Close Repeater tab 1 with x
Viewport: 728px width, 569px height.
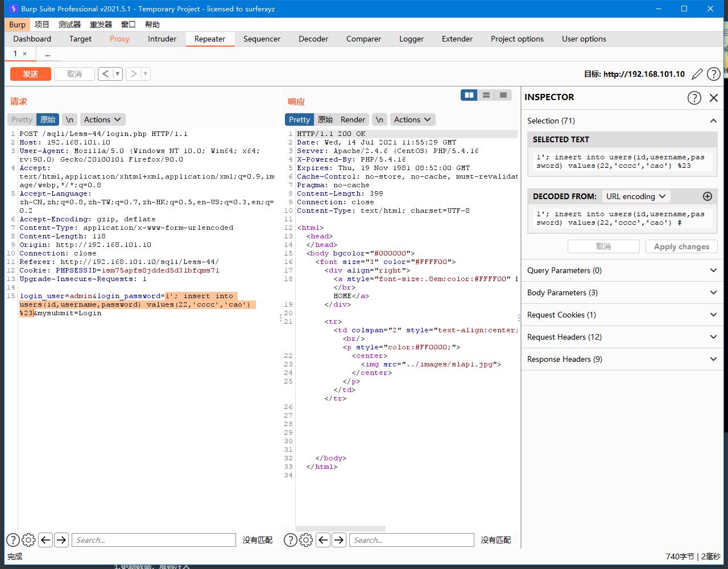(x=24, y=53)
